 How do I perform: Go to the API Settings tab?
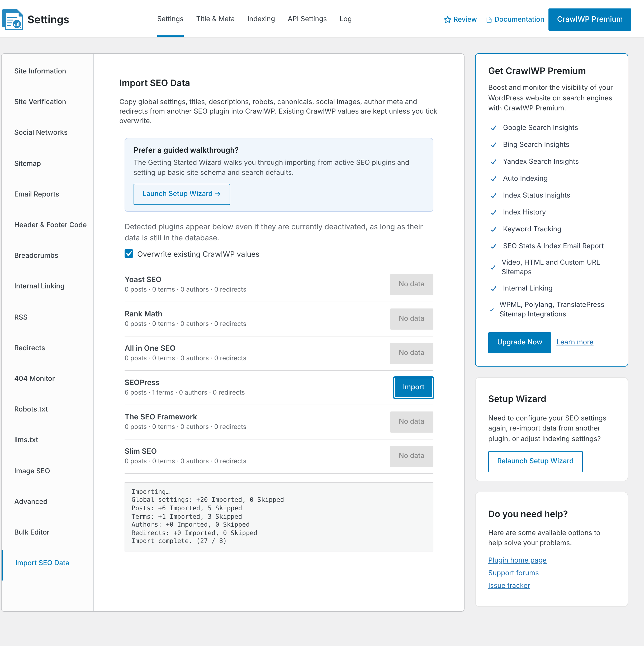click(x=307, y=19)
